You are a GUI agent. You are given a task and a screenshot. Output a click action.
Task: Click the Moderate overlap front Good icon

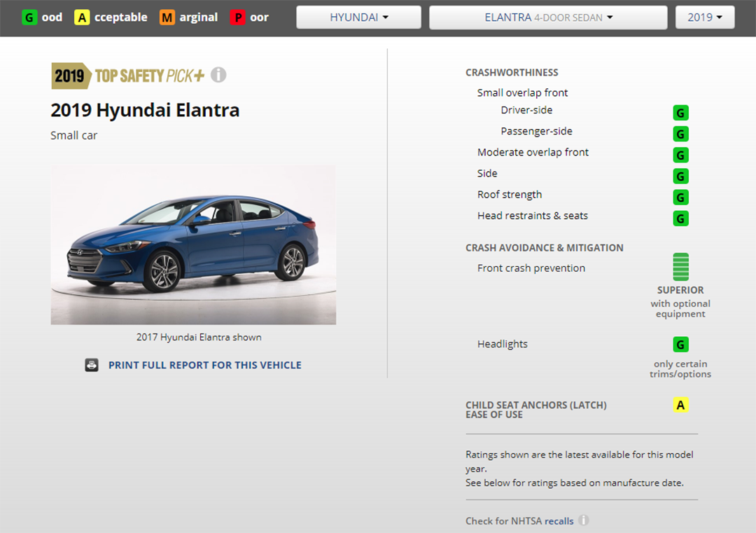[x=680, y=155]
